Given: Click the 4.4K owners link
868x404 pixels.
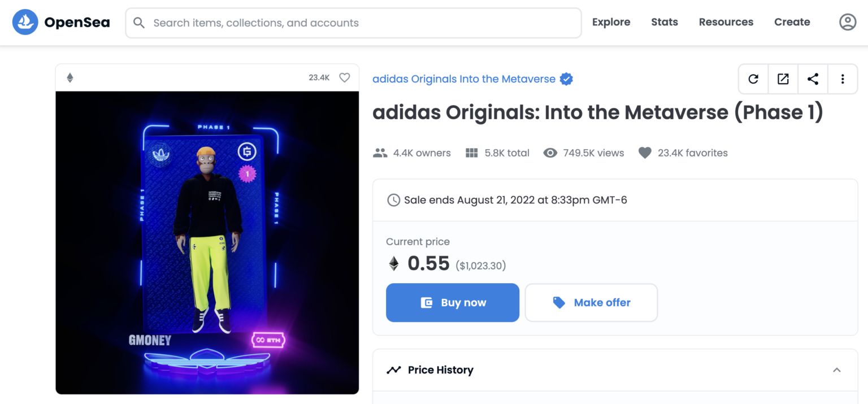Looking at the screenshot, I should [x=412, y=153].
